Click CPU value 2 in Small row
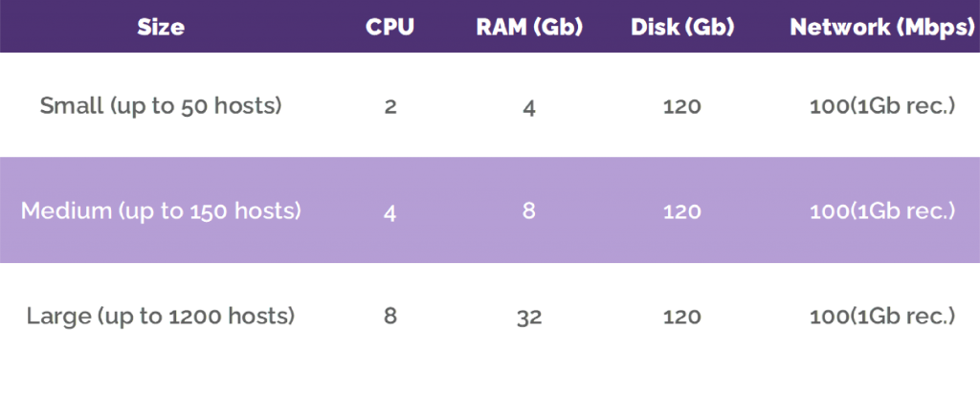The image size is (980, 417). tap(390, 107)
